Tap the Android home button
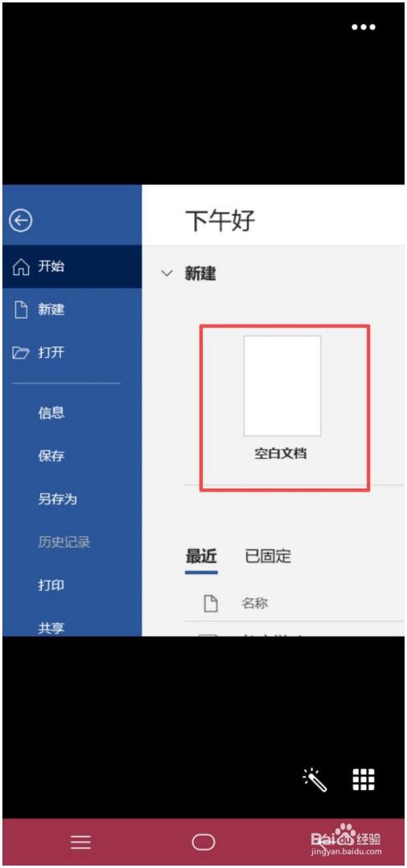The width and height of the screenshot is (407, 868). coord(203,842)
